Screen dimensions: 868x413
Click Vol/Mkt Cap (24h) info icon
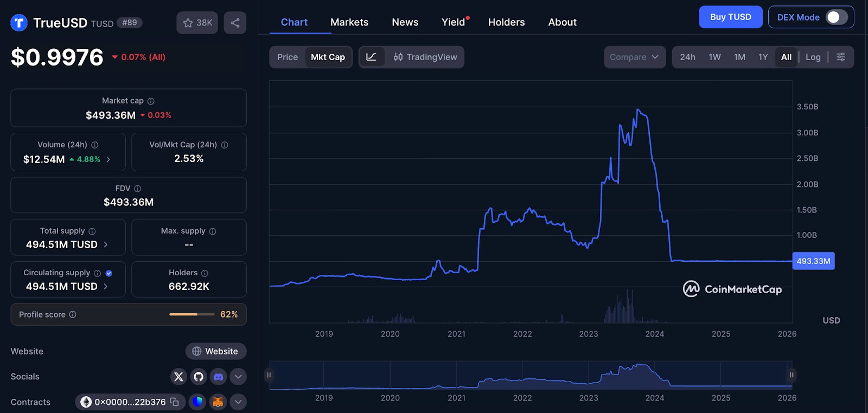[x=225, y=145]
